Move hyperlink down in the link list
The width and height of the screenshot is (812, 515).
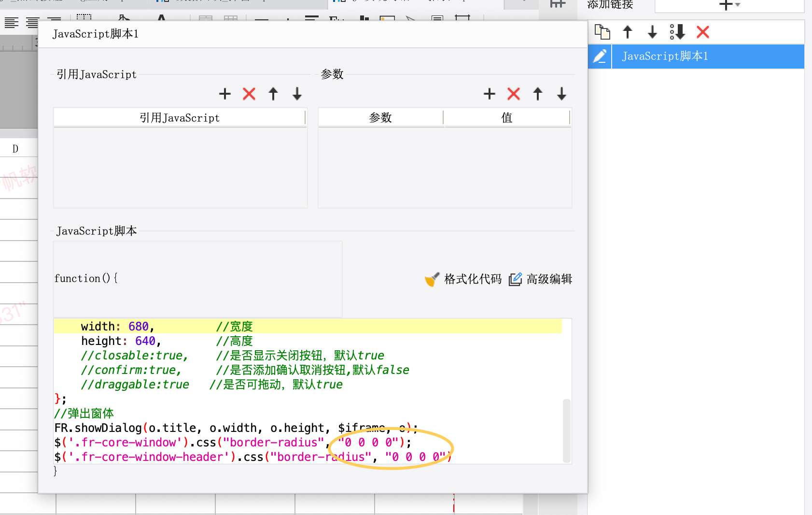click(x=652, y=32)
